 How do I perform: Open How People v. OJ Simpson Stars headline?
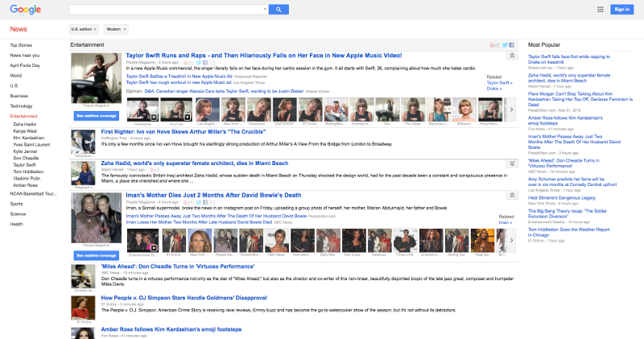coord(184,298)
